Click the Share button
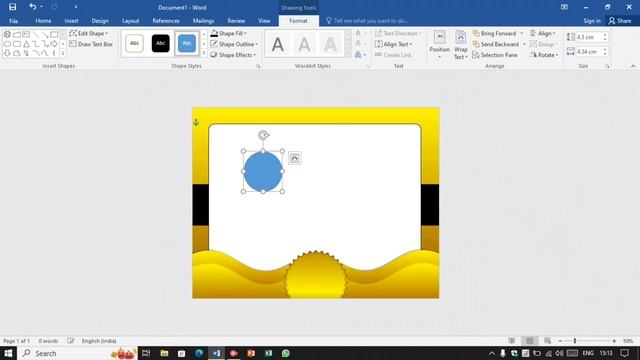The width and height of the screenshot is (640, 360). (x=620, y=21)
